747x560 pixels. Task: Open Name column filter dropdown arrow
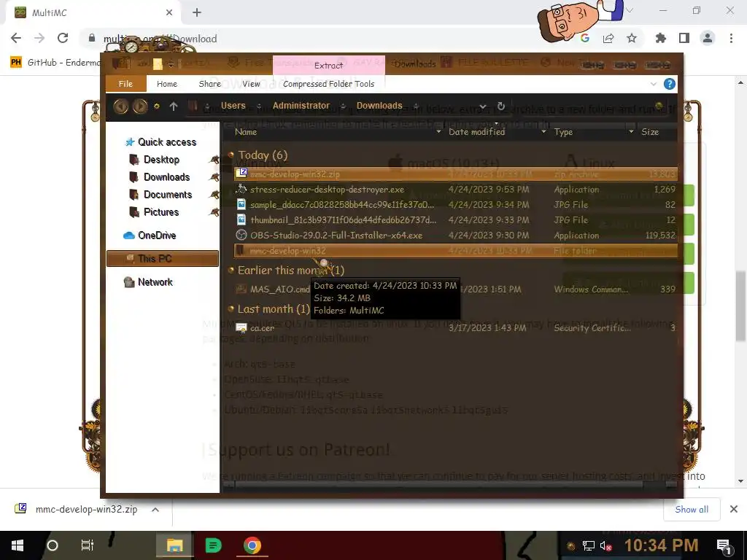pos(438,131)
